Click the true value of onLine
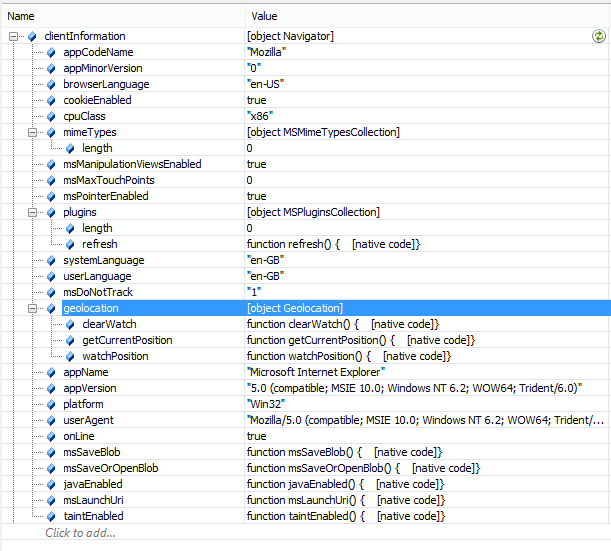611x551 pixels. pos(256,436)
